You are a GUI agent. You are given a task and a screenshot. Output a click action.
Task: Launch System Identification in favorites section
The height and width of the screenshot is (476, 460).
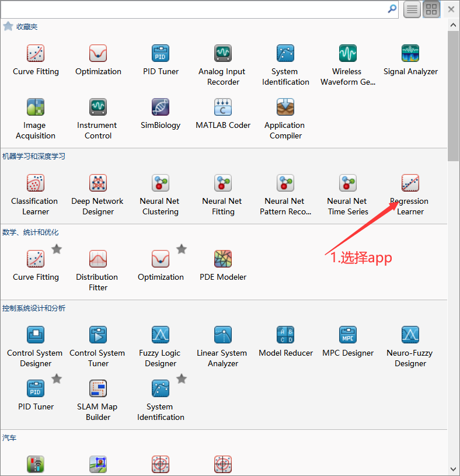tap(285, 65)
